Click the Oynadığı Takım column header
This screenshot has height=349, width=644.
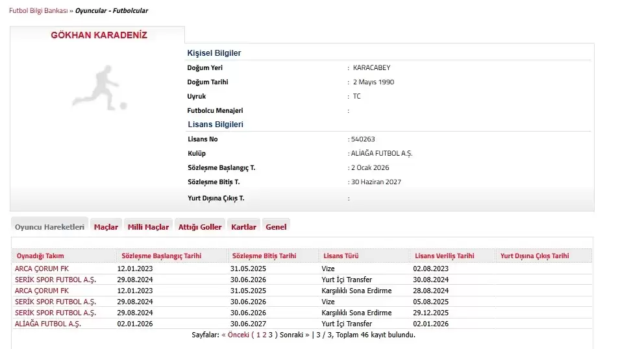pyautogui.click(x=40, y=256)
